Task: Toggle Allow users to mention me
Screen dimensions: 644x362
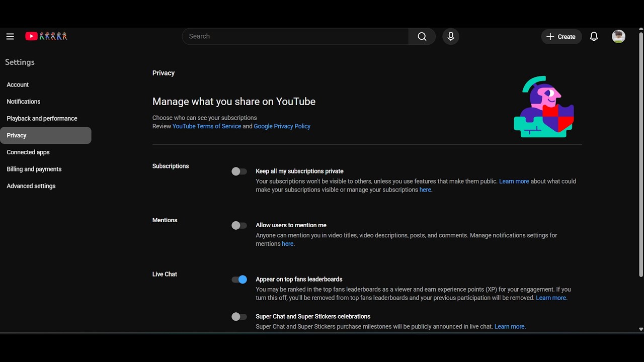Action: (239, 226)
